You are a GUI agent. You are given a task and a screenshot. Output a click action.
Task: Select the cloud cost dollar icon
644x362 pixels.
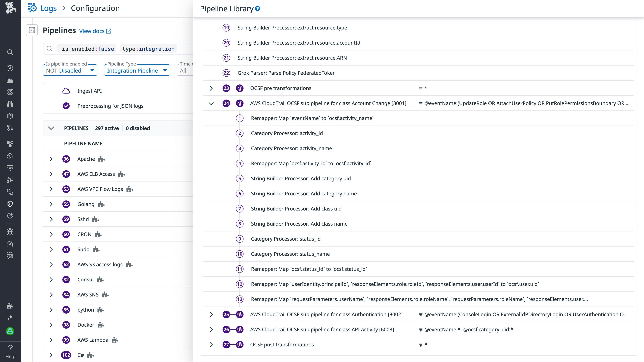pos(10,156)
